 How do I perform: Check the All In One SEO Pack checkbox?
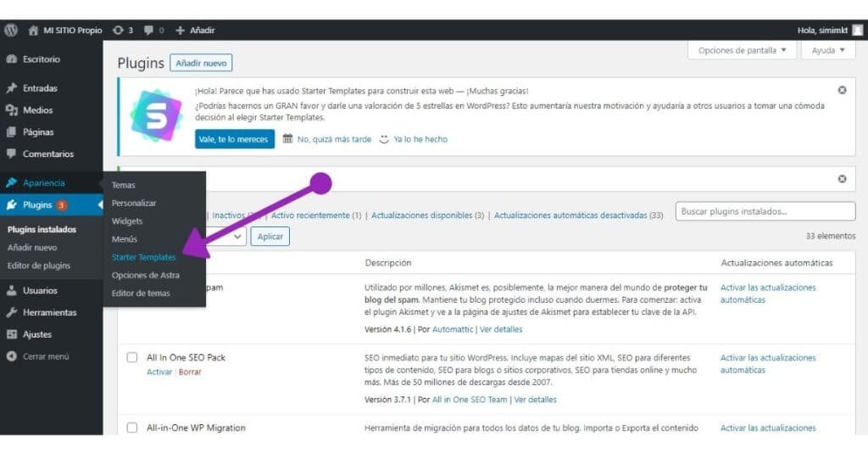(x=131, y=357)
